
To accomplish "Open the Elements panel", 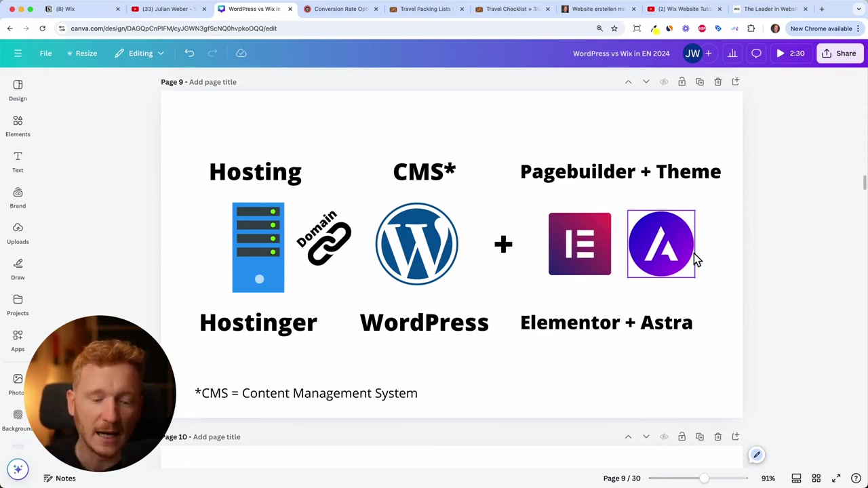I will pyautogui.click(x=18, y=126).
